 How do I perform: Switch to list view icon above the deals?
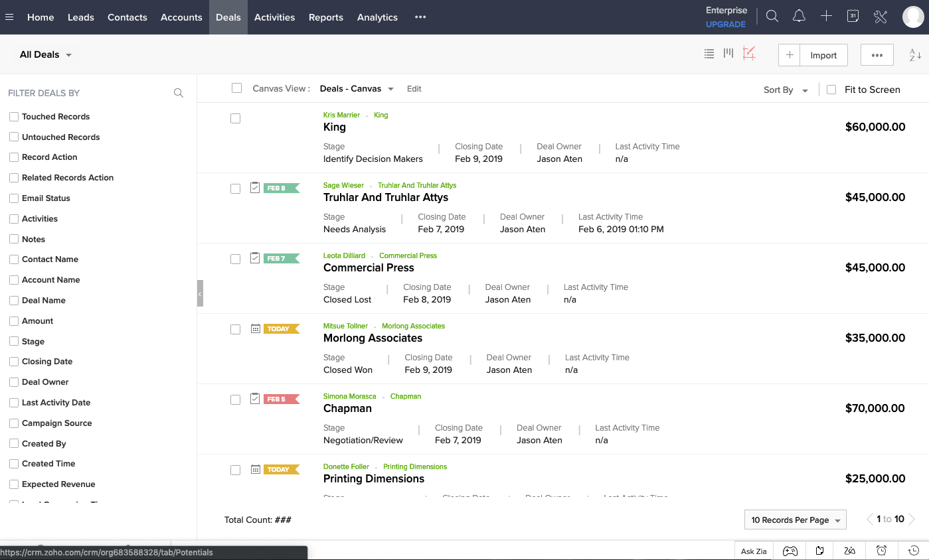[x=709, y=54]
